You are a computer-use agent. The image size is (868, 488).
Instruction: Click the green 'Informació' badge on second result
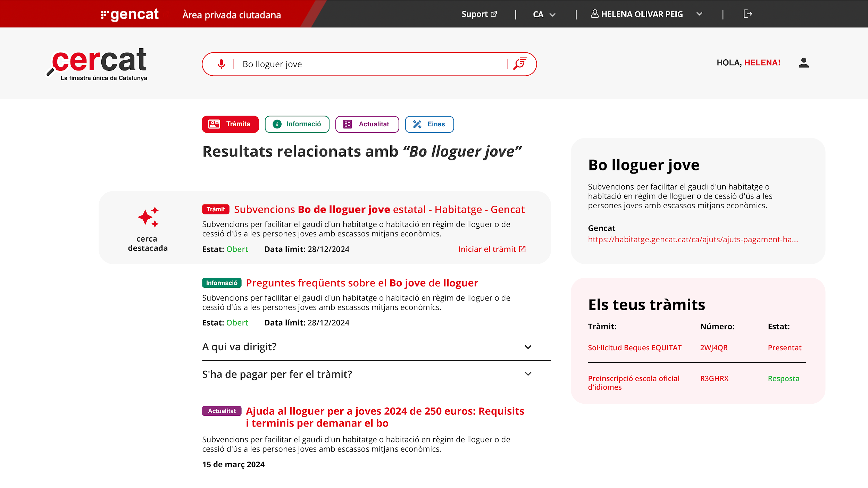222,283
